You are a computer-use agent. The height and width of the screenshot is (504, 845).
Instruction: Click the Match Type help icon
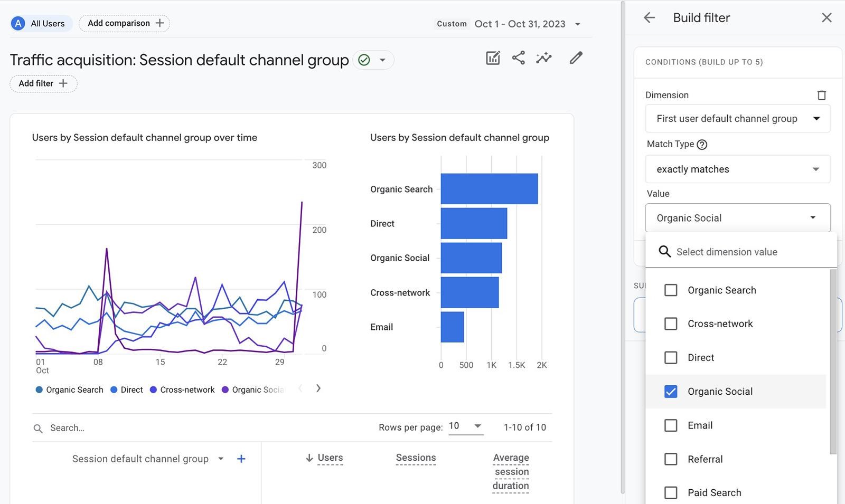pos(702,144)
